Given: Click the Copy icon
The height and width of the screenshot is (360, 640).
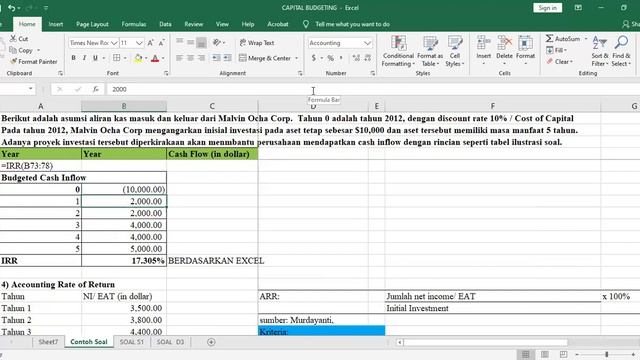Looking at the screenshot, I should [x=13, y=50].
